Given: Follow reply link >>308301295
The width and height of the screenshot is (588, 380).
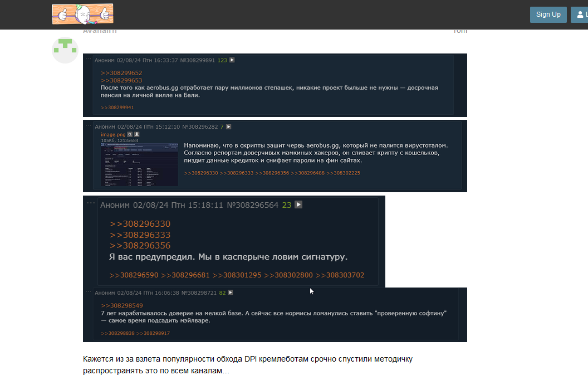Looking at the screenshot, I should click(237, 275).
